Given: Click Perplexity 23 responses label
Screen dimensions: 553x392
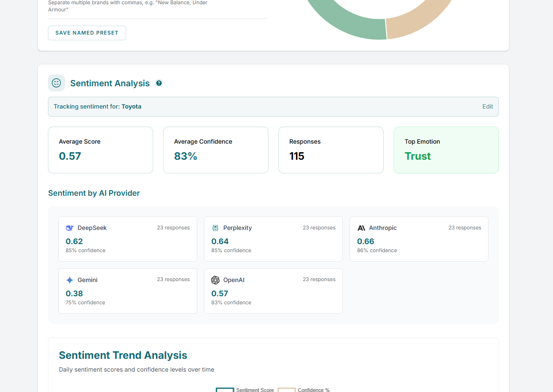Looking at the screenshot, I should coord(319,228).
